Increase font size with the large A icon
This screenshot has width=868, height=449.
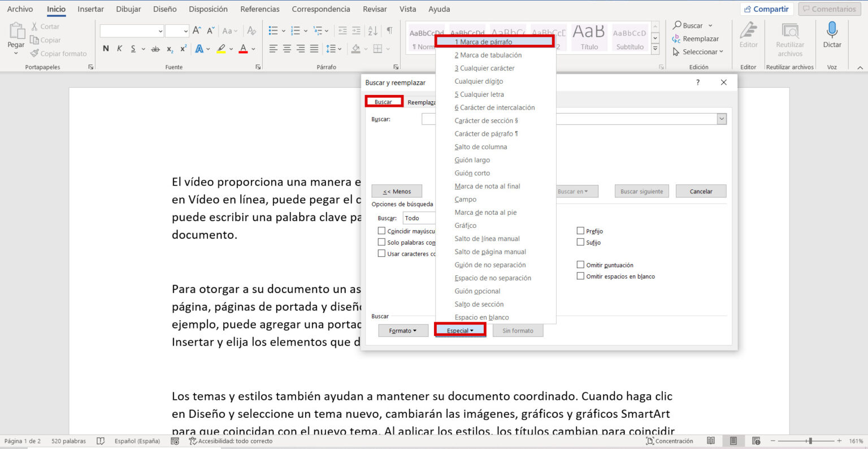pyautogui.click(x=197, y=31)
